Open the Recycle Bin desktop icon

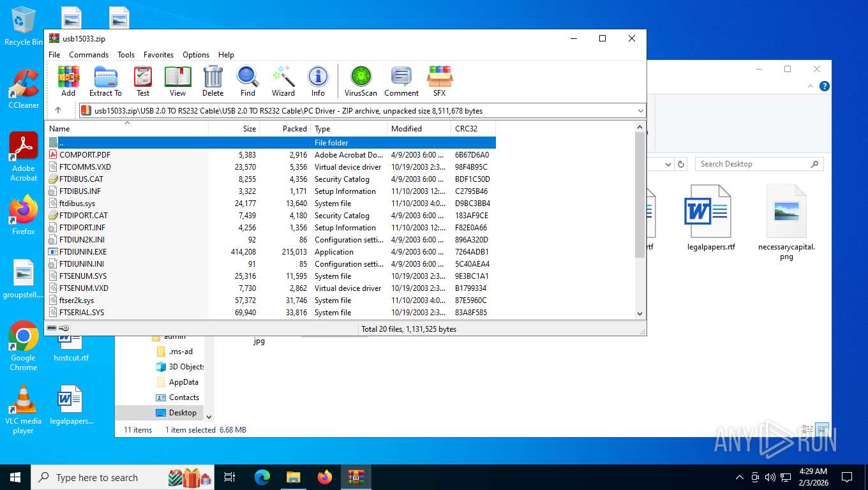tap(24, 26)
